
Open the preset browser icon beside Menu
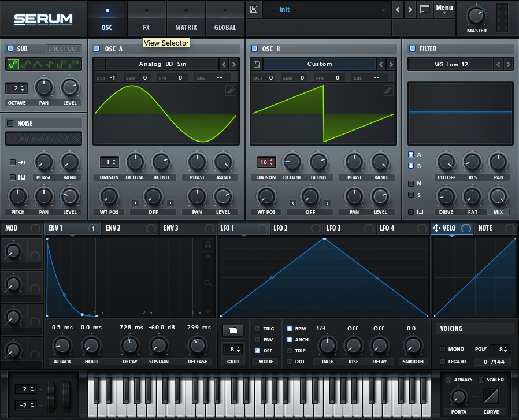click(425, 9)
